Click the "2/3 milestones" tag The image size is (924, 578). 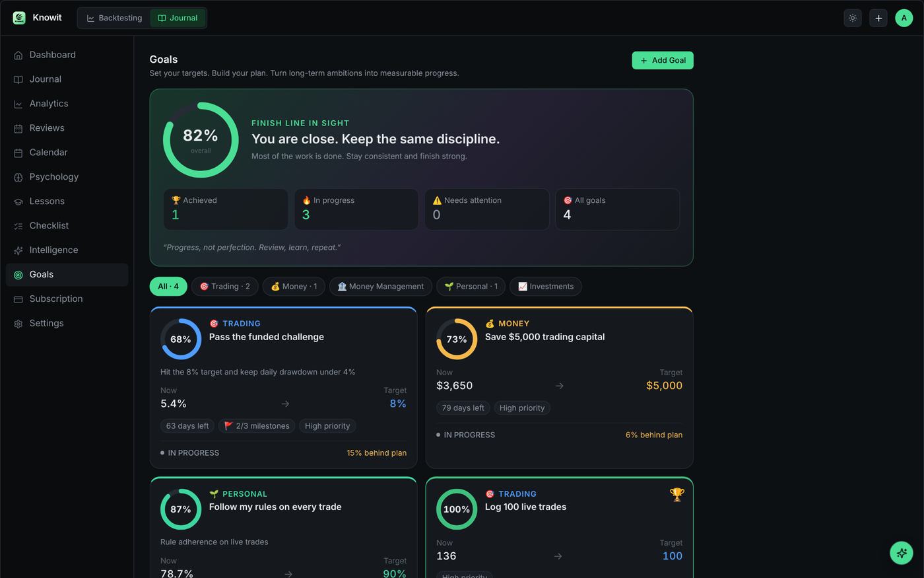point(257,426)
